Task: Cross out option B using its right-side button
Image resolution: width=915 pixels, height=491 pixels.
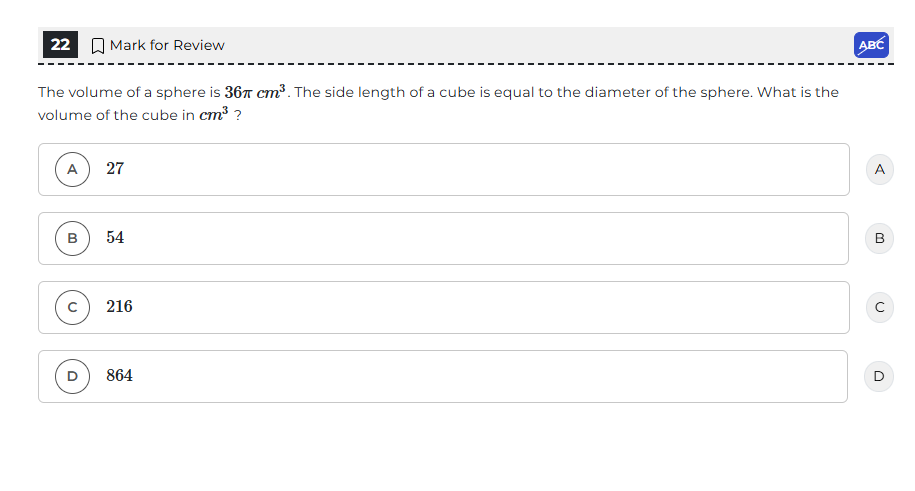Action: click(879, 238)
